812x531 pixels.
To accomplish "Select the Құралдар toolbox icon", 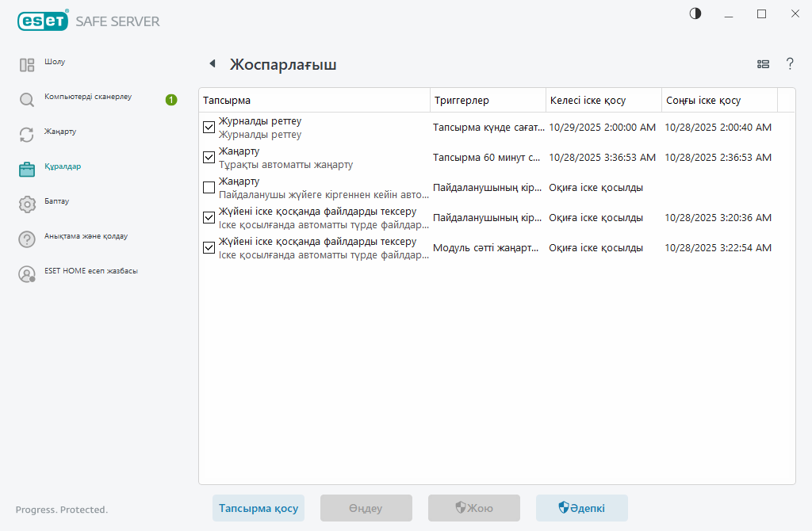I will (x=27, y=169).
